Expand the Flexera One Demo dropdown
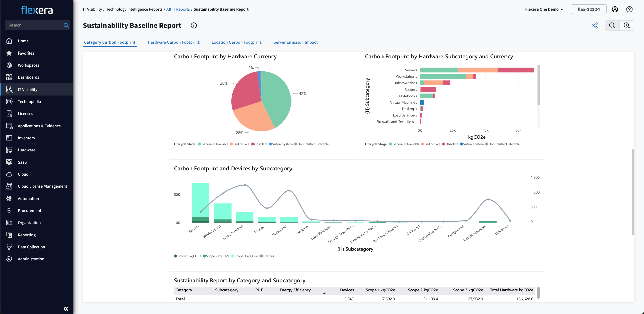 click(544, 9)
